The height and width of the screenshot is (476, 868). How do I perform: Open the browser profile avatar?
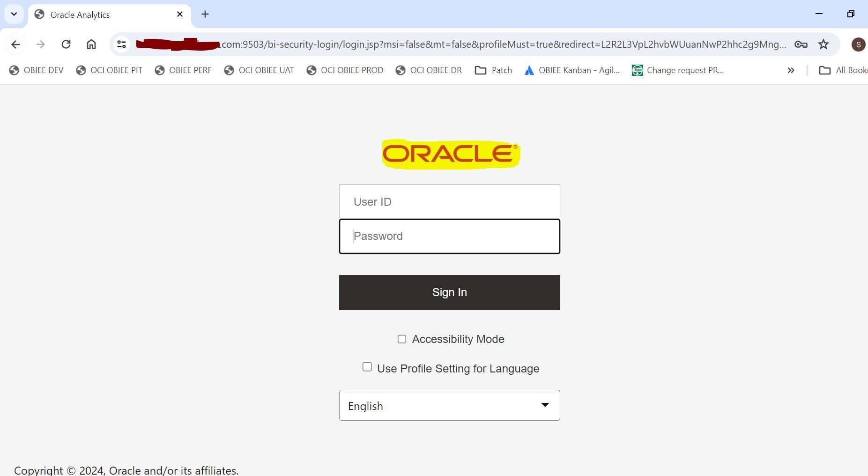(858, 44)
